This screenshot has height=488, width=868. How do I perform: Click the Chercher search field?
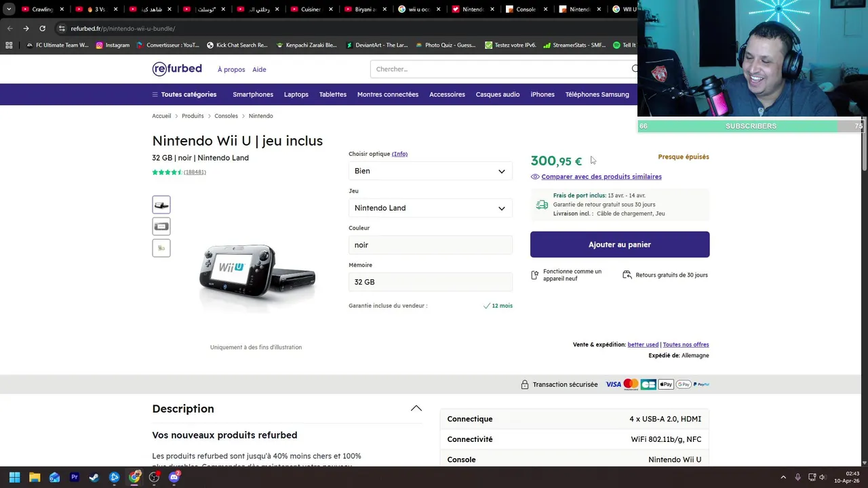(x=500, y=69)
